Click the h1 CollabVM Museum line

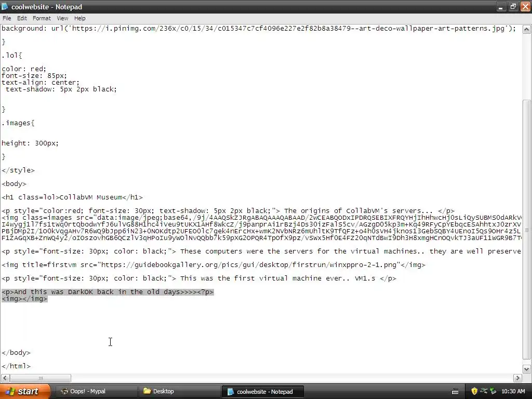pos(72,197)
